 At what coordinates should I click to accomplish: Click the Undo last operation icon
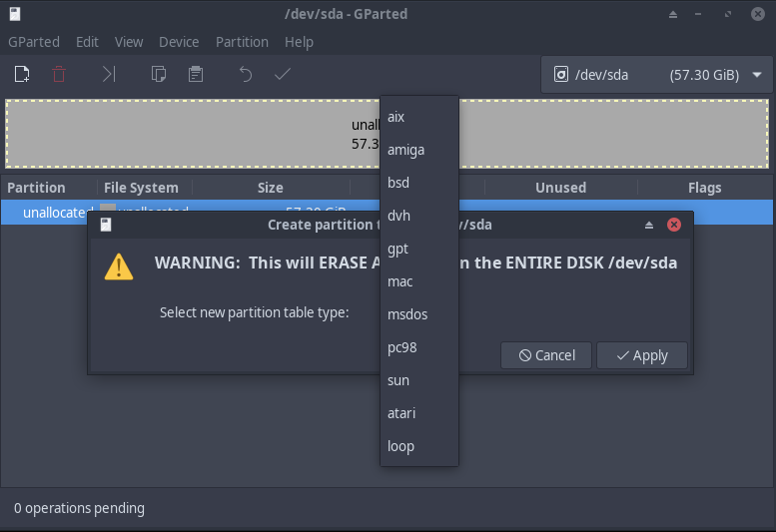click(245, 74)
